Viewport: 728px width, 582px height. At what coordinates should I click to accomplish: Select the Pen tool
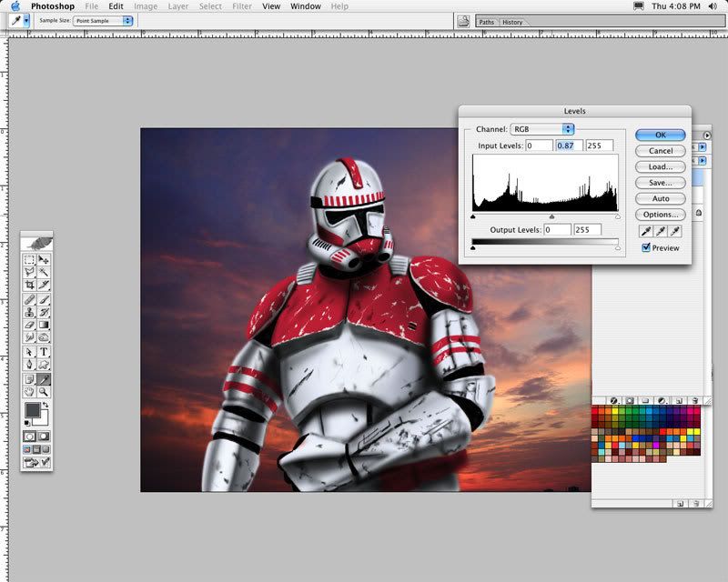point(30,365)
